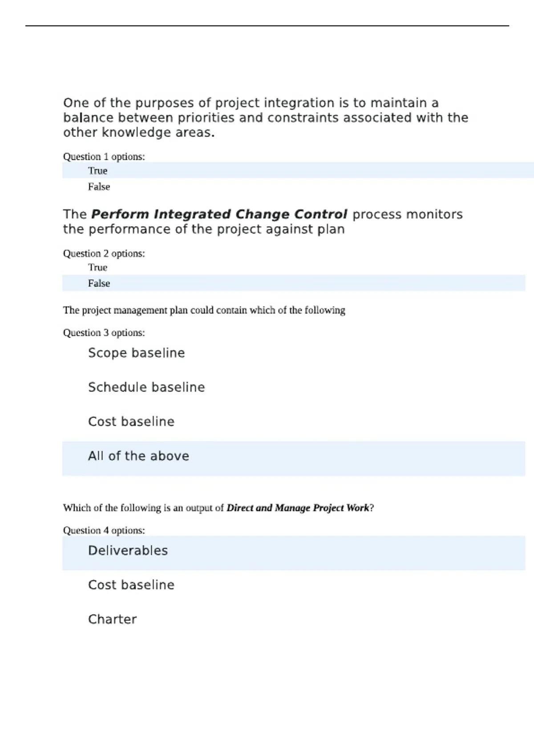Click the 'Question 1 options:' label
Viewport: 534px width, 756px height.
[104, 157]
